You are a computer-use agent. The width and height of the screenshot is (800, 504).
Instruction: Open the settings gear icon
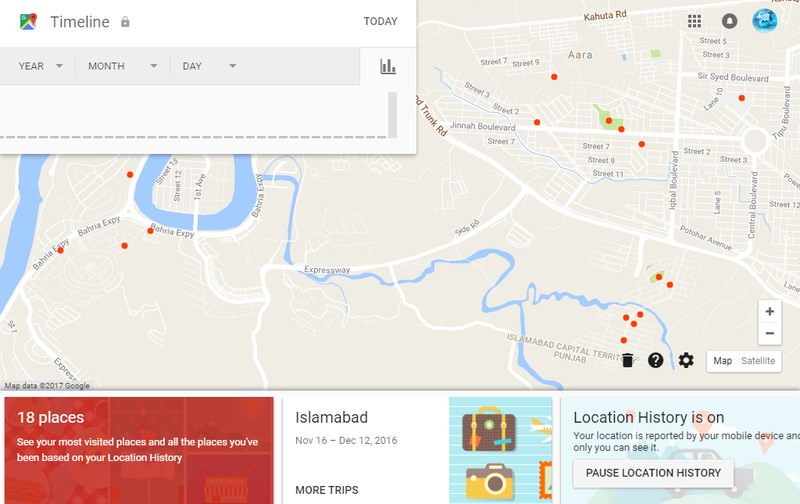pyautogui.click(x=686, y=360)
